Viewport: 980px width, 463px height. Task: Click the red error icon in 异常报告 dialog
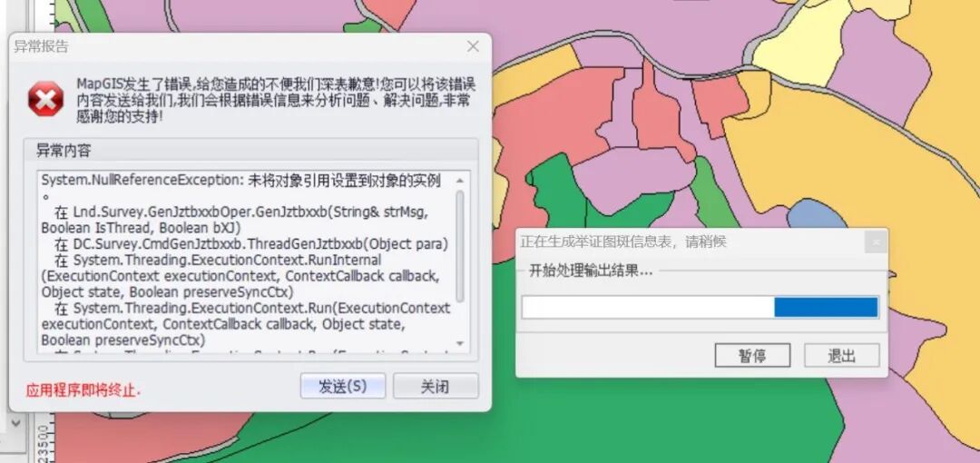pos(45,98)
